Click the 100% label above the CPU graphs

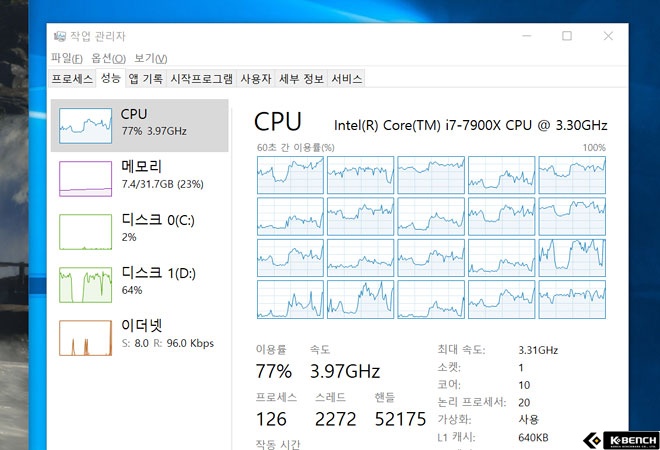(x=594, y=147)
